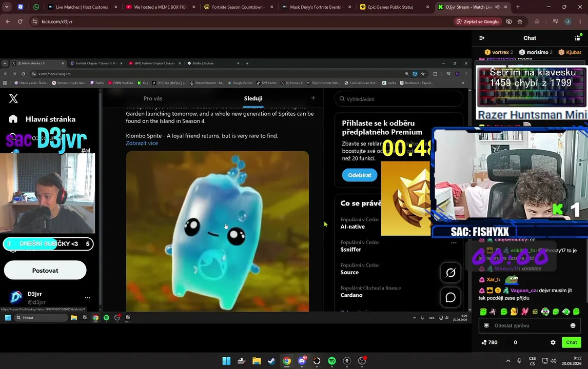The width and height of the screenshot is (588, 369).
Task: Click system tray microphone icon
Action: coord(519,361)
